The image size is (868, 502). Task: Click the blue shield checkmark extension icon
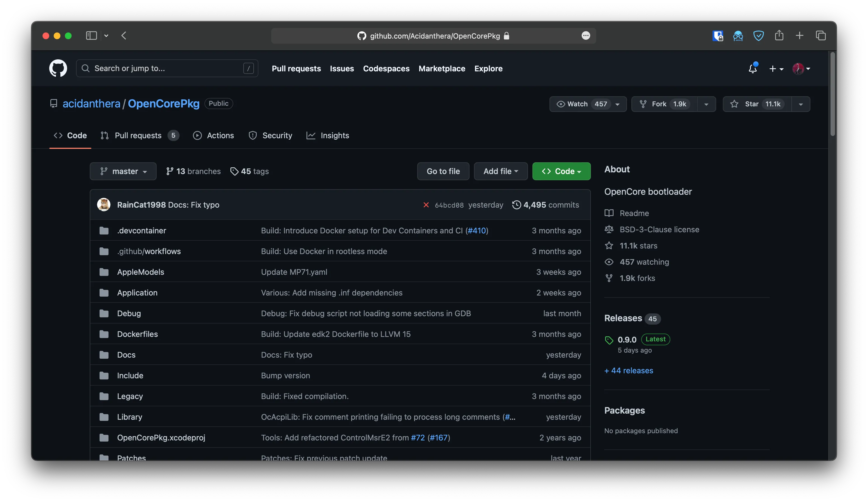tap(758, 36)
